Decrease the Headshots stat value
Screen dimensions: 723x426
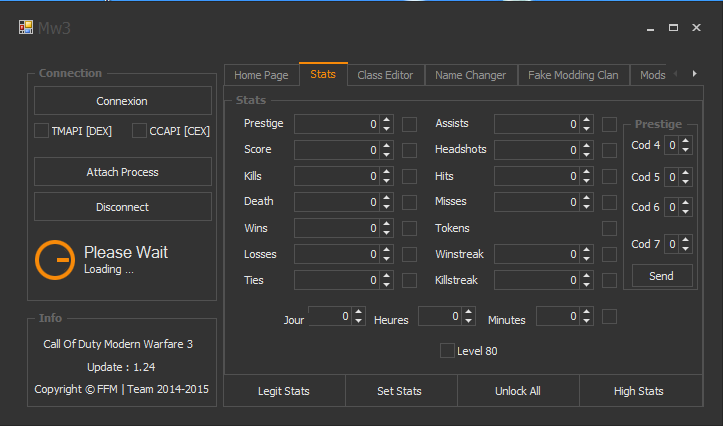587,154
